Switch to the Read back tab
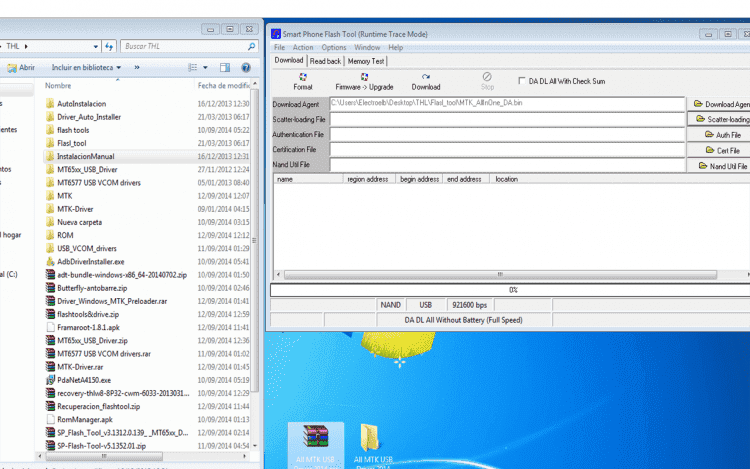This screenshot has width=750, height=469. [x=325, y=61]
